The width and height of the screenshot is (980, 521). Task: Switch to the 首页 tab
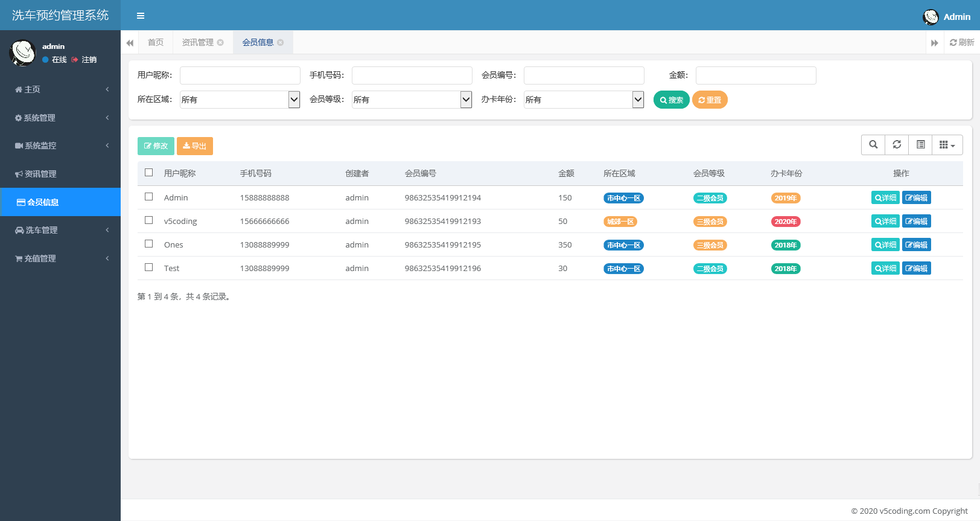(x=156, y=42)
